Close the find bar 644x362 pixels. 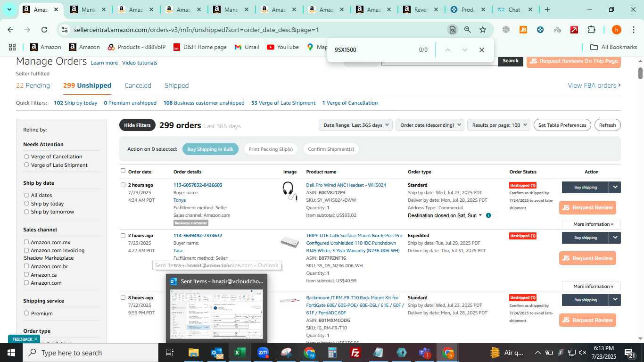(x=481, y=49)
